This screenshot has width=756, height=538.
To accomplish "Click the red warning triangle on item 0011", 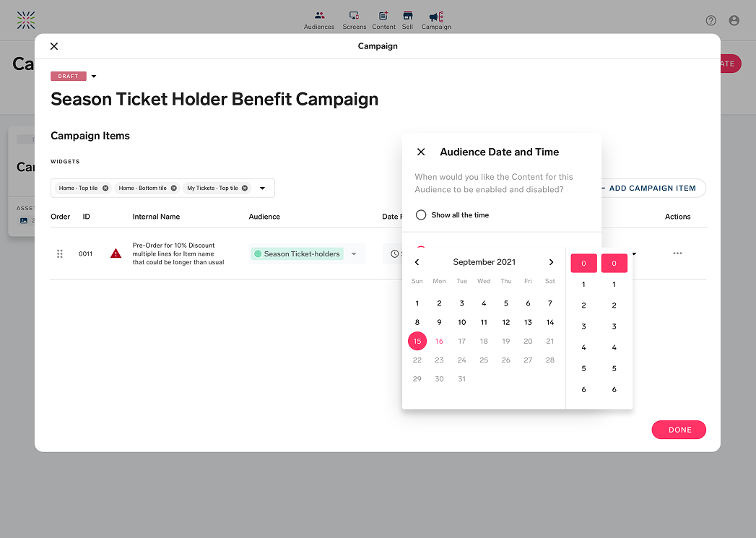I will (x=116, y=253).
